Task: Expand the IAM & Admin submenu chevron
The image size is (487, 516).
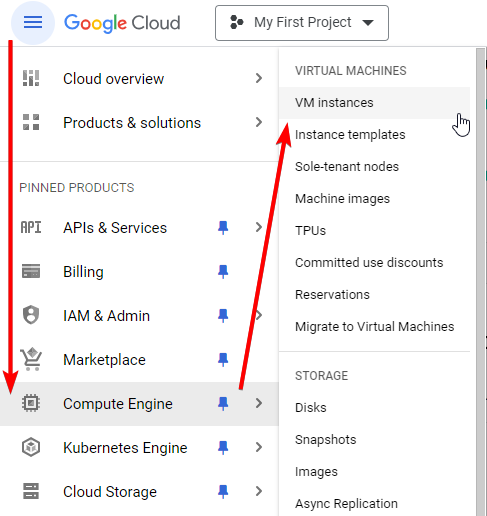Action: pyautogui.click(x=259, y=315)
